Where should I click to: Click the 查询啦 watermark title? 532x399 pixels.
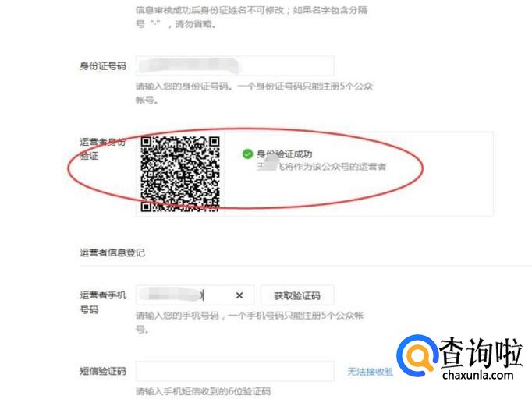coord(481,352)
